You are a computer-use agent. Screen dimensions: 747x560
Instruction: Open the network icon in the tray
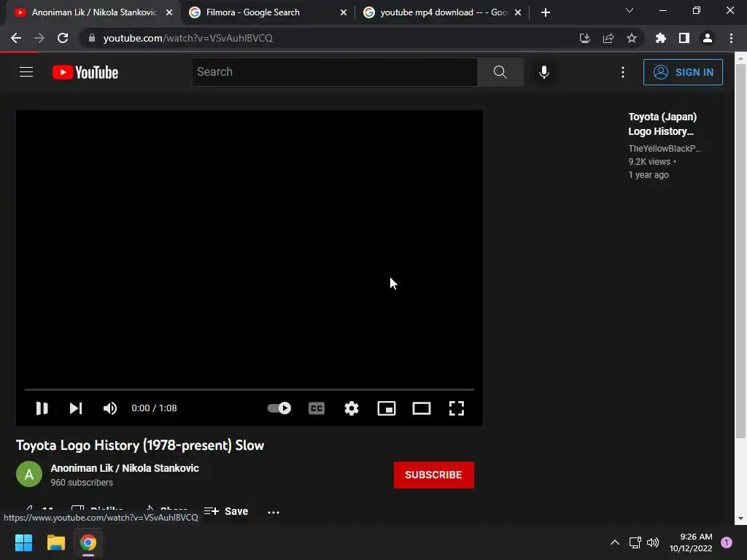tap(635, 542)
